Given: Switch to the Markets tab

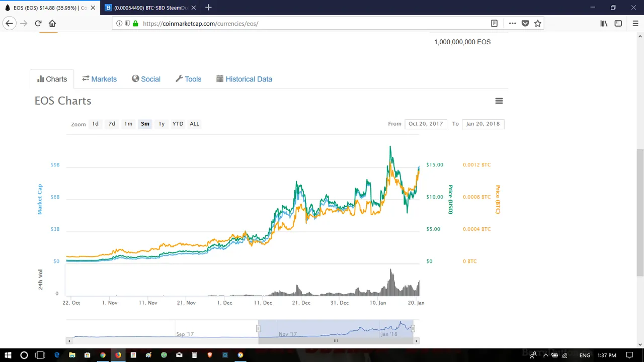Looking at the screenshot, I should tap(99, 79).
